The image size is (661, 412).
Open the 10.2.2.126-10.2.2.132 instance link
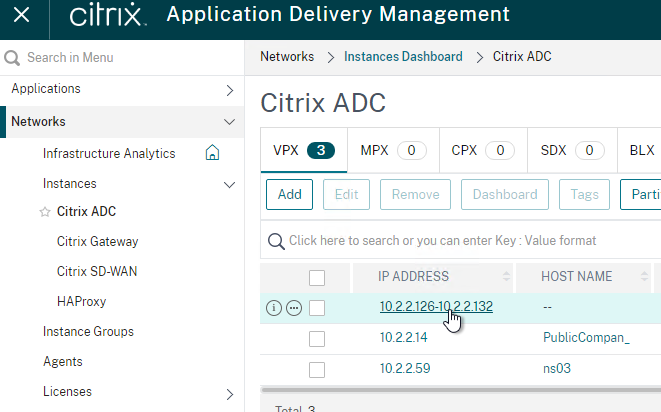coord(436,307)
